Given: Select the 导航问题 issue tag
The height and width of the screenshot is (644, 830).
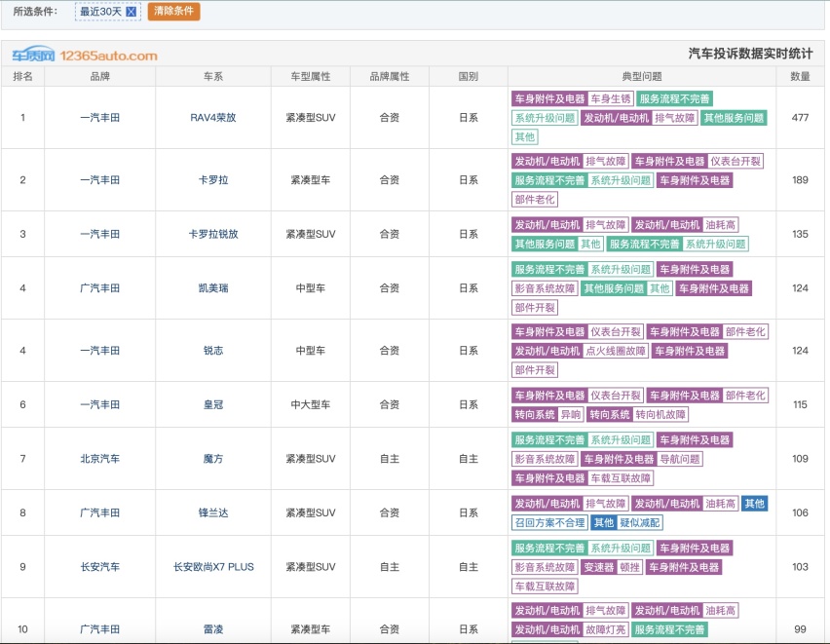Looking at the screenshot, I should click(x=680, y=459).
